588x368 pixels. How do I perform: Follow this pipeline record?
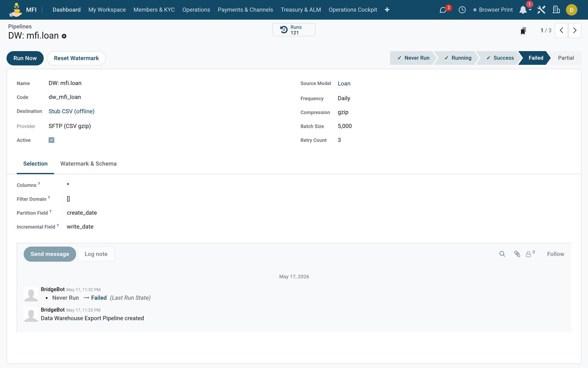click(x=555, y=254)
